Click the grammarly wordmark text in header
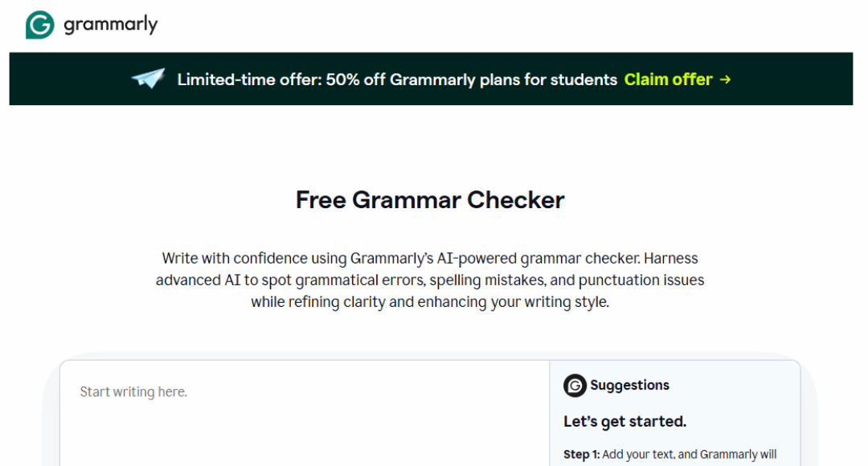 [111, 25]
